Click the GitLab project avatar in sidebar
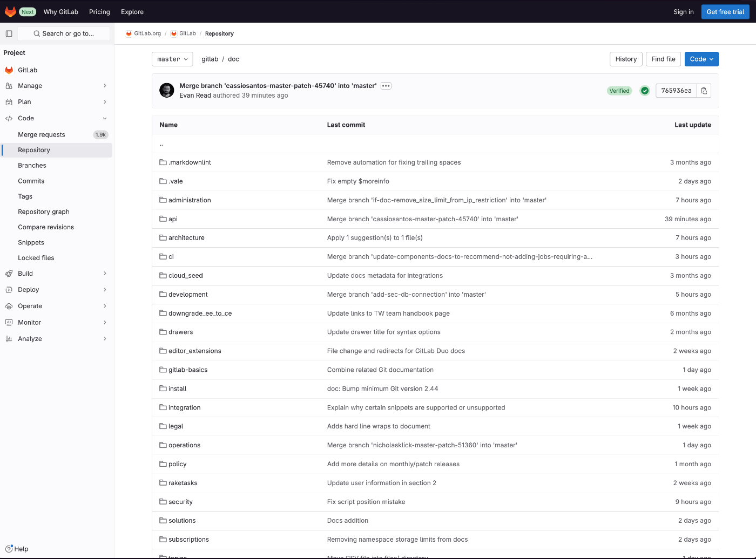The height and width of the screenshot is (559, 756). (9, 70)
